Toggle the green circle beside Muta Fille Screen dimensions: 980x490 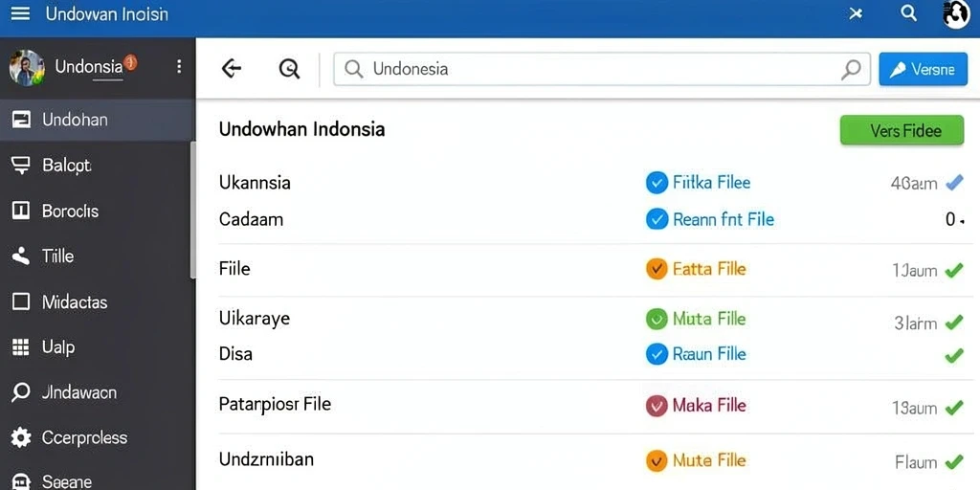[657, 320]
